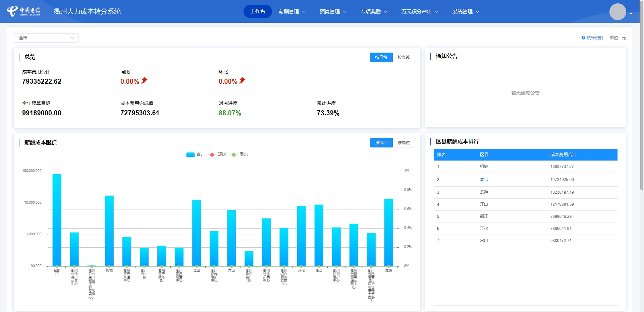Screen dimensions: 644x312
Task: Open the 统计说明 link
Action: coord(595,38)
